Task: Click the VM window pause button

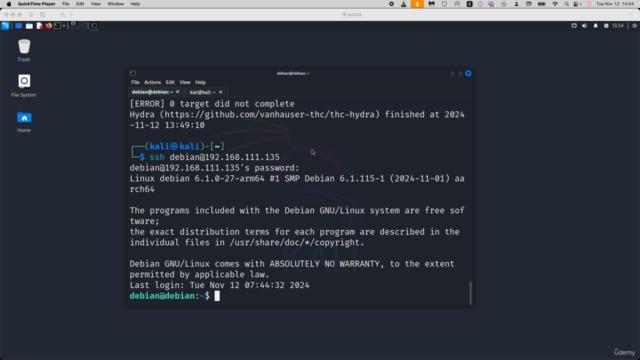Action: 31,15
